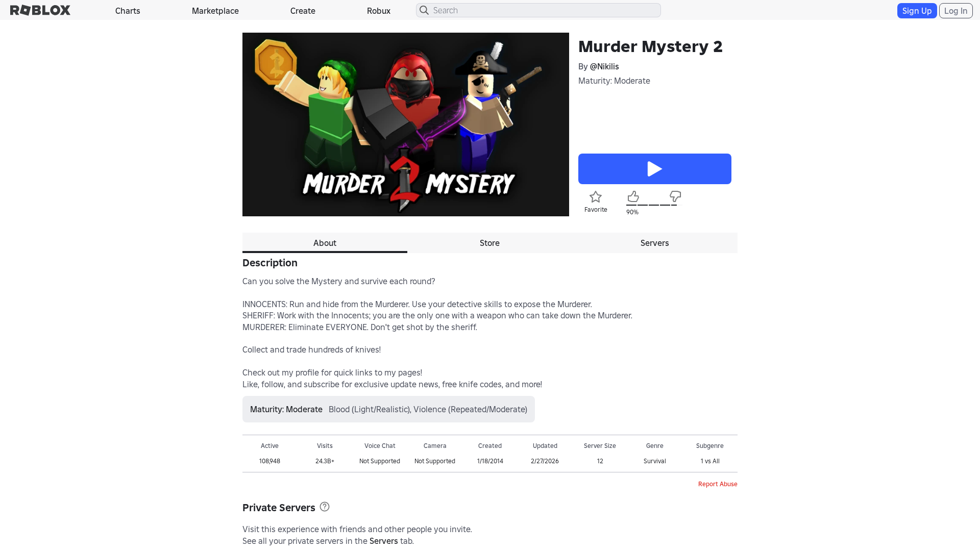Click the Report Abuse link
The width and height of the screenshot is (980, 551).
[718, 484]
